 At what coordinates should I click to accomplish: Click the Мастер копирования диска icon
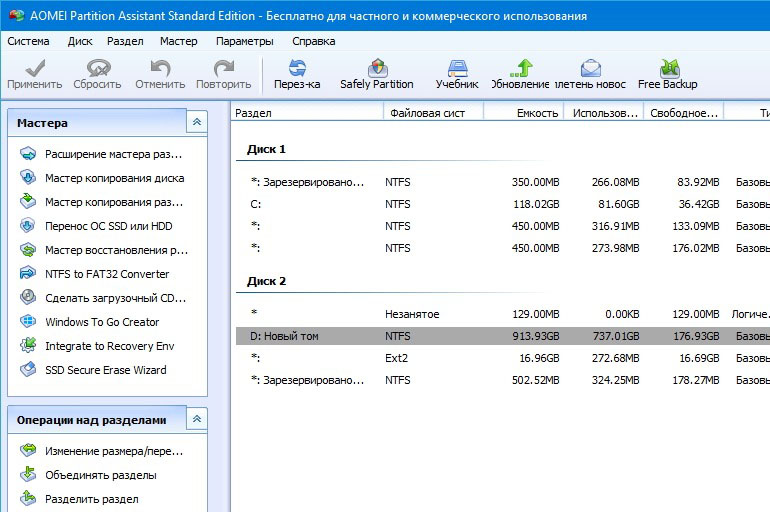click(28, 177)
